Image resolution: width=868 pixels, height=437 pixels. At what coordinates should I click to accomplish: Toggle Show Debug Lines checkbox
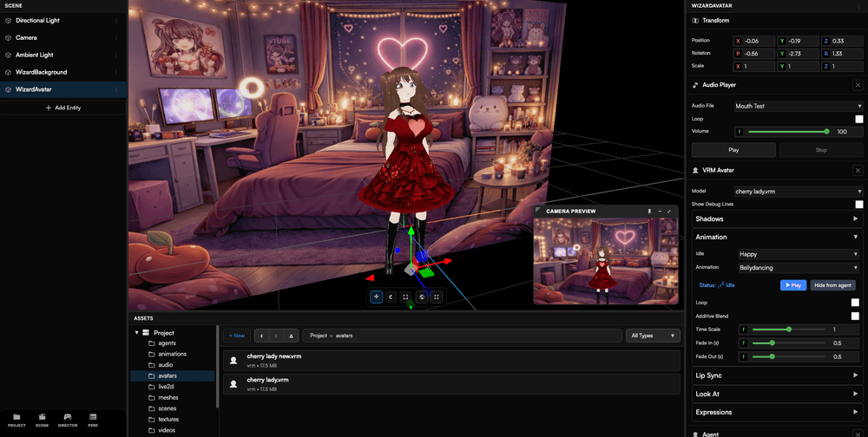tap(858, 204)
